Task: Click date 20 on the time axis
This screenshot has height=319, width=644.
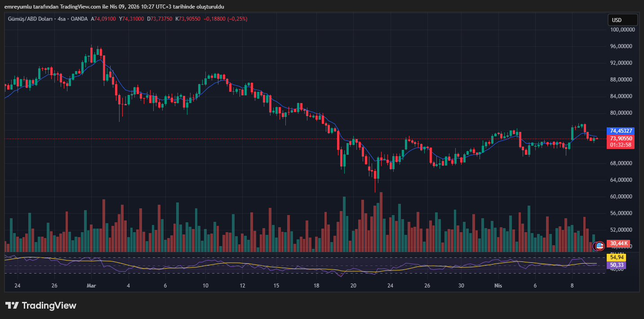Action: pos(353,286)
